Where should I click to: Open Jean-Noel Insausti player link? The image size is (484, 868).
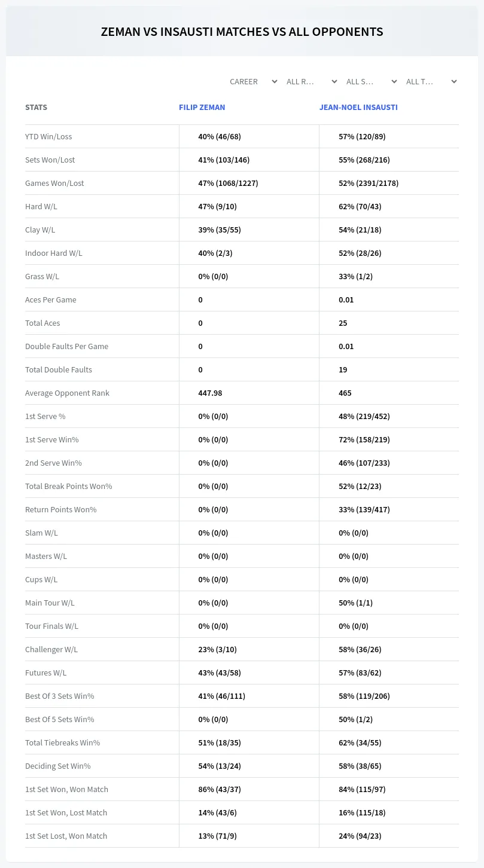[x=358, y=108]
